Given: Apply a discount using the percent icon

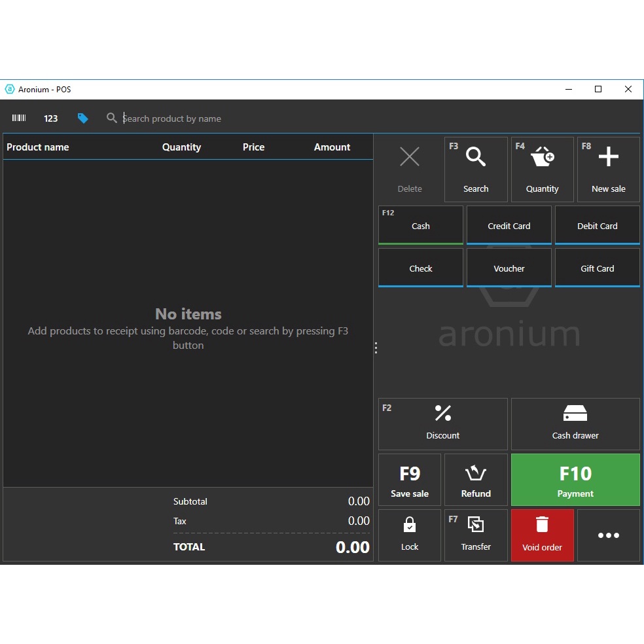Looking at the screenshot, I should (x=442, y=413).
